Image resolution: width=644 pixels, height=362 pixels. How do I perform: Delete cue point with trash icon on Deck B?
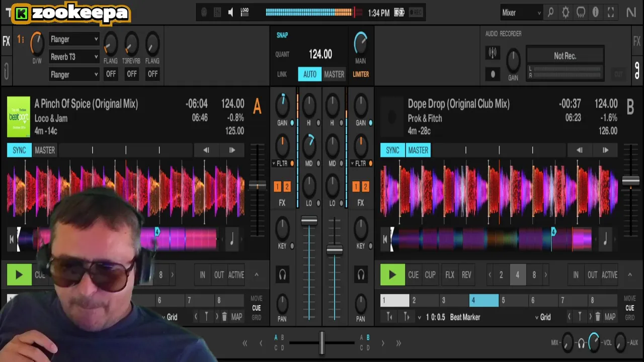(598, 317)
